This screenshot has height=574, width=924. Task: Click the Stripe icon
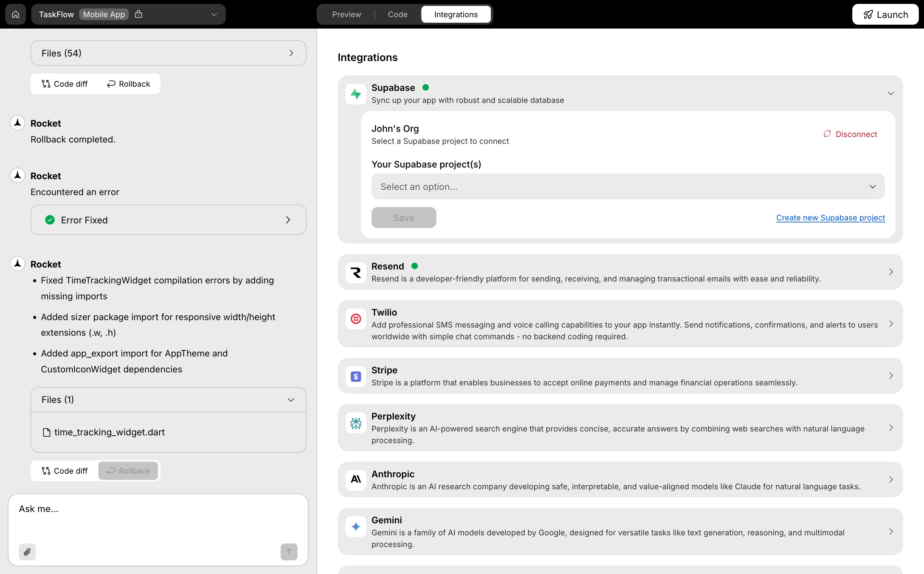(x=355, y=376)
